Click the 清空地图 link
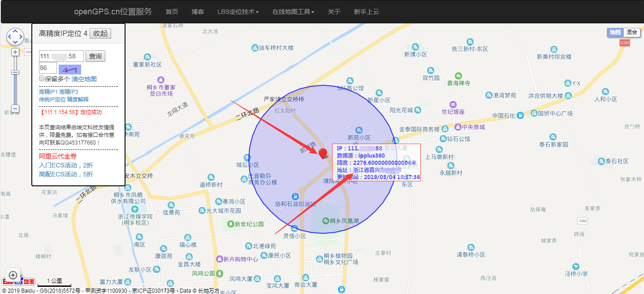This screenshot has width=644, height=294. tap(84, 79)
